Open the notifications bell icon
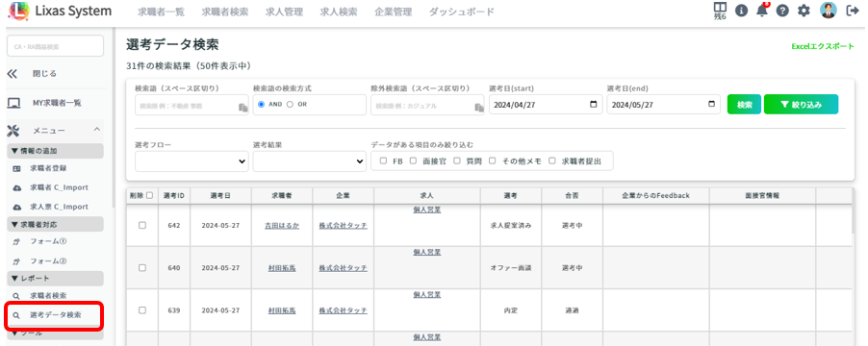This screenshot has width=868, height=346. [763, 10]
